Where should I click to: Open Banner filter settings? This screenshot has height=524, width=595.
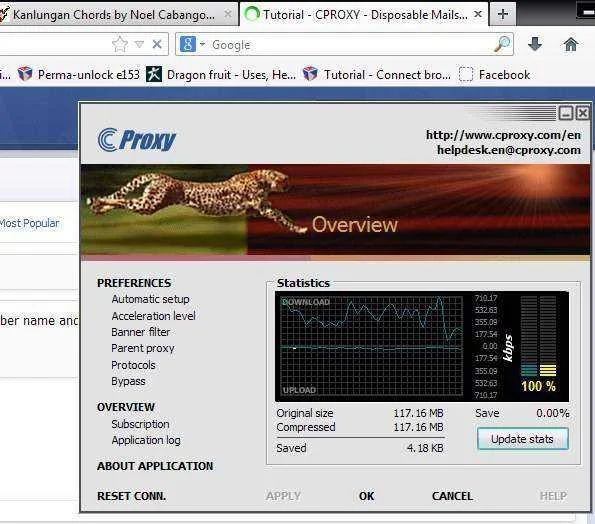pos(140,332)
